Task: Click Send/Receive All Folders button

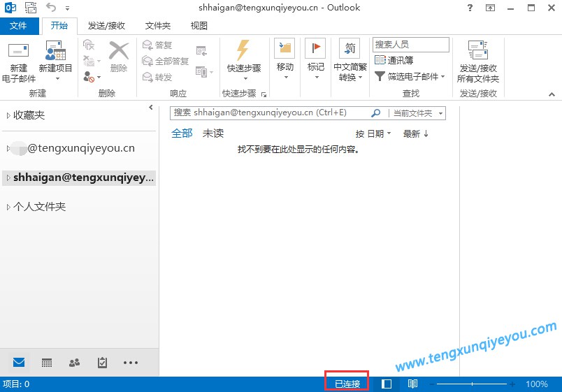Action: point(478,61)
